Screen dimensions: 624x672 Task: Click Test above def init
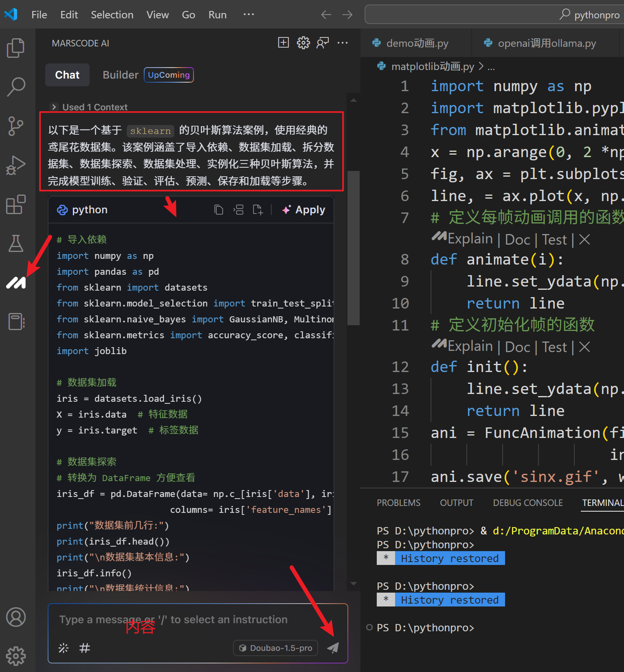554,347
